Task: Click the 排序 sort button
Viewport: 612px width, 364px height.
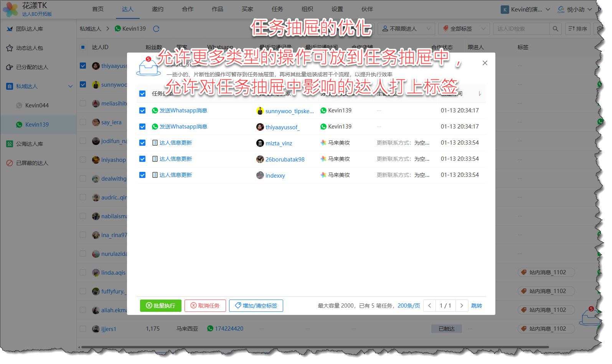Action: (x=577, y=29)
